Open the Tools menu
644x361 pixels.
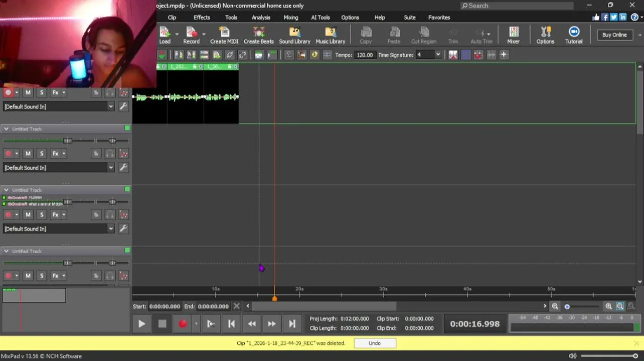click(x=231, y=17)
